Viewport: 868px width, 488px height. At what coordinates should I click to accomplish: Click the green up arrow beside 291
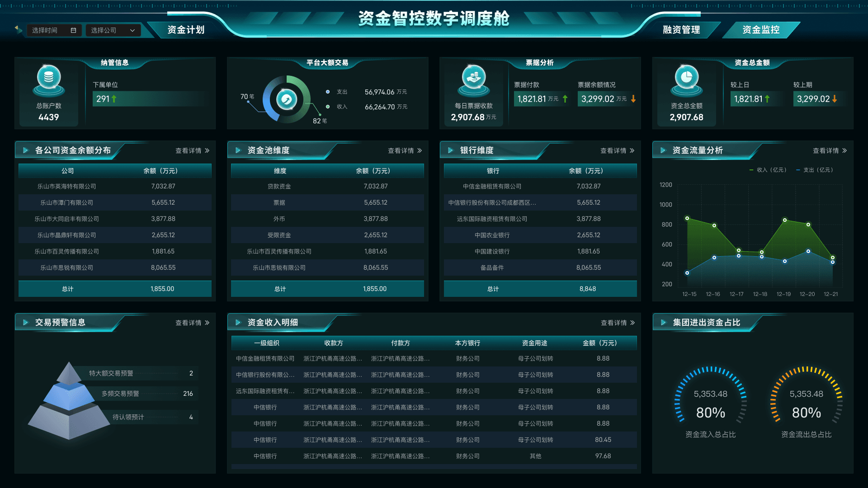pyautogui.click(x=114, y=99)
